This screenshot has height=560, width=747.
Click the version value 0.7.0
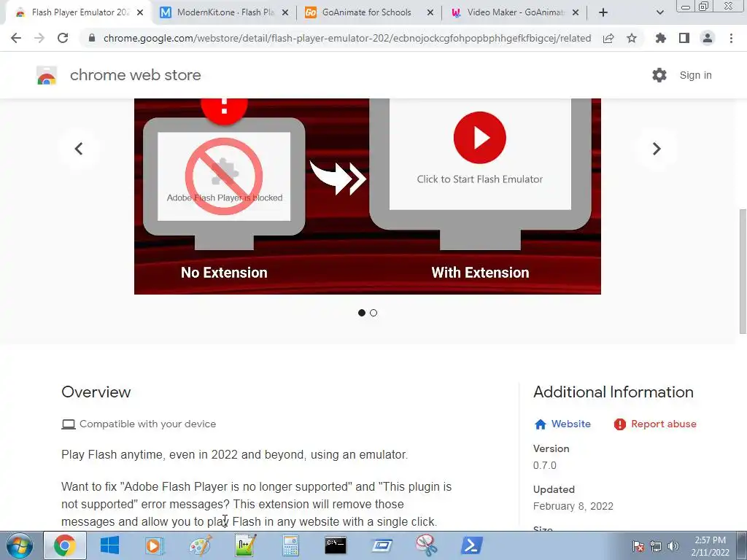(544, 465)
